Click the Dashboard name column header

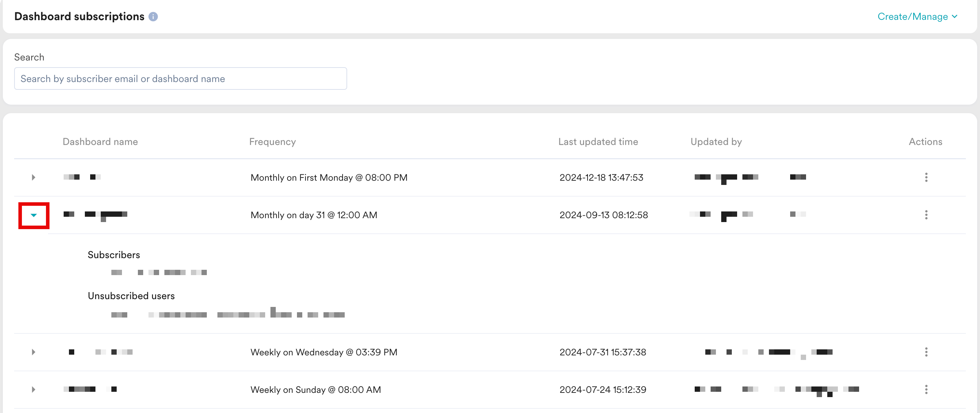[100, 142]
